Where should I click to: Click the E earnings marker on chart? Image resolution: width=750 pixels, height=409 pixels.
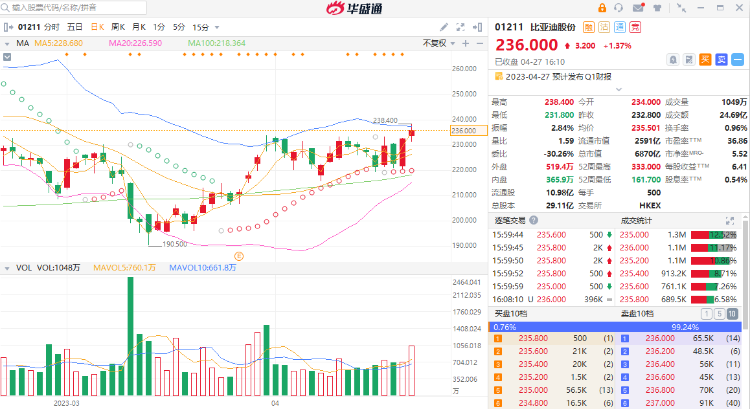[x=239, y=256]
